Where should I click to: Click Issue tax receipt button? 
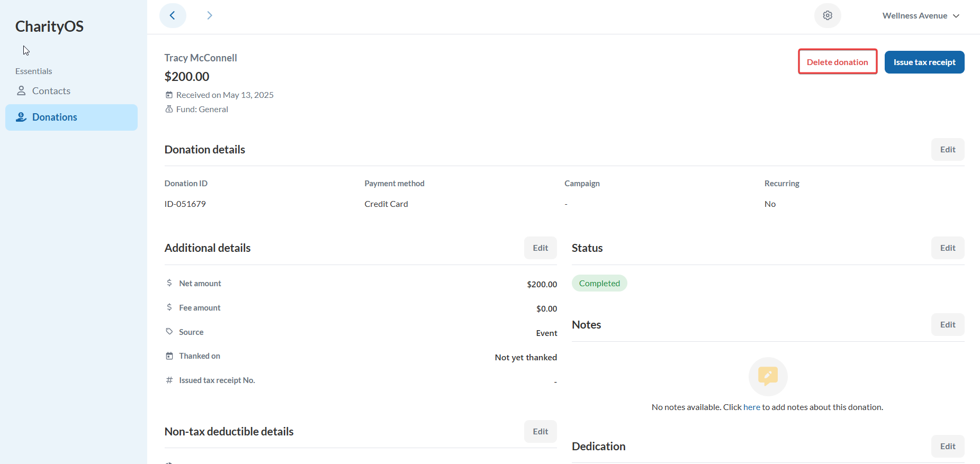pos(924,62)
